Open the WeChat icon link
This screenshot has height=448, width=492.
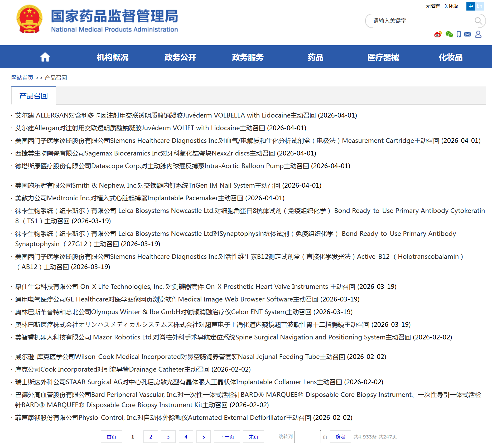(449, 34)
